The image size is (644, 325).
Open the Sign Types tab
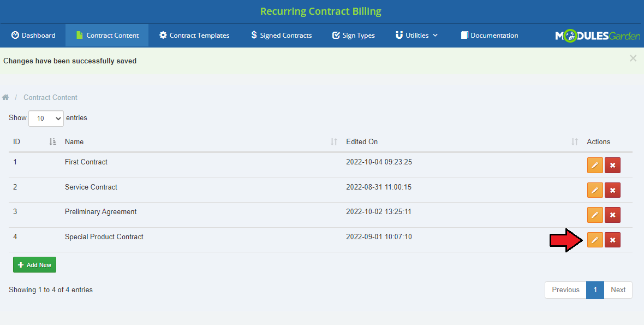click(354, 36)
